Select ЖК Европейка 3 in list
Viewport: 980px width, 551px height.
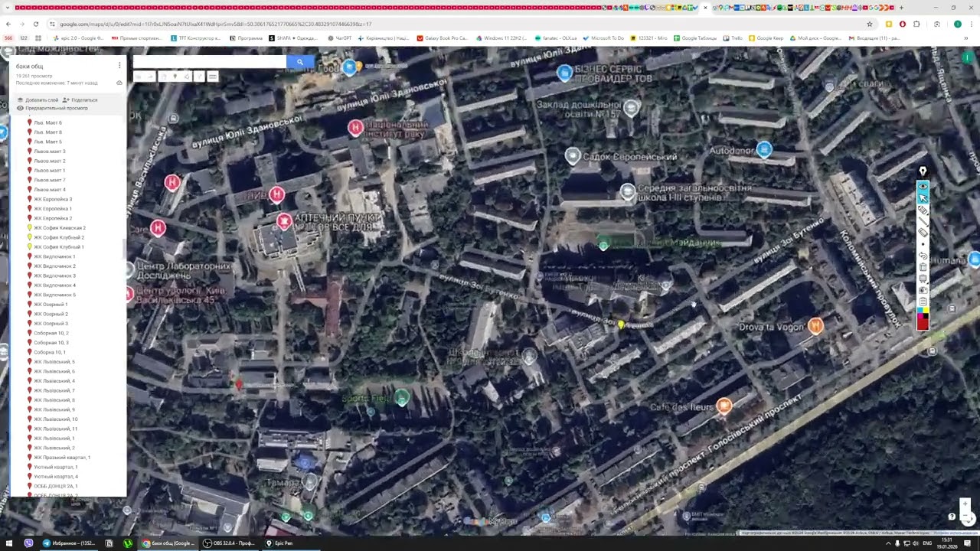pos(53,199)
